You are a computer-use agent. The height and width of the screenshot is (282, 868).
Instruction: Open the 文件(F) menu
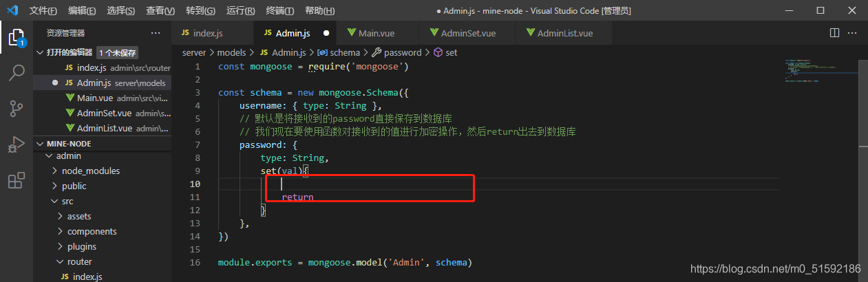(x=43, y=11)
